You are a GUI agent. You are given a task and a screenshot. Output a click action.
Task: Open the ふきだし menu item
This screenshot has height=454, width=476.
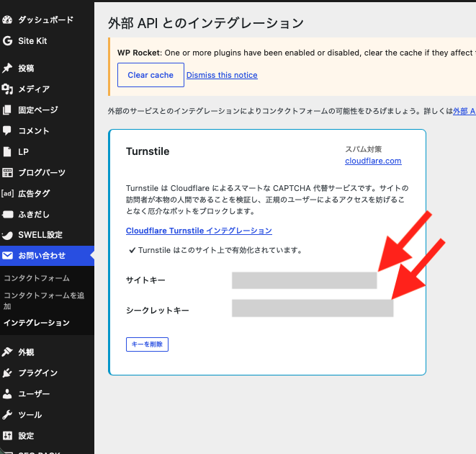(x=34, y=215)
